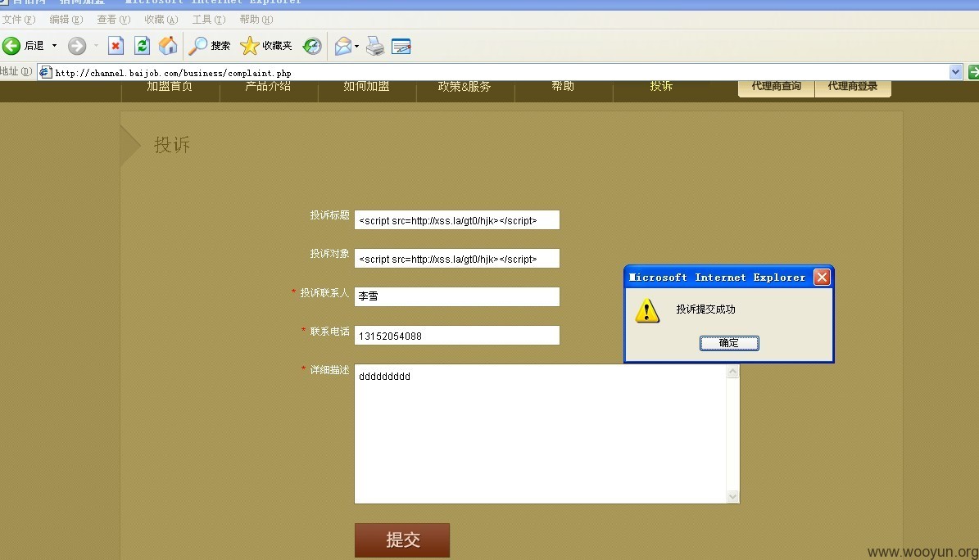
Task: Click the 投诉提交成功 message text
Action: (705, 309)
